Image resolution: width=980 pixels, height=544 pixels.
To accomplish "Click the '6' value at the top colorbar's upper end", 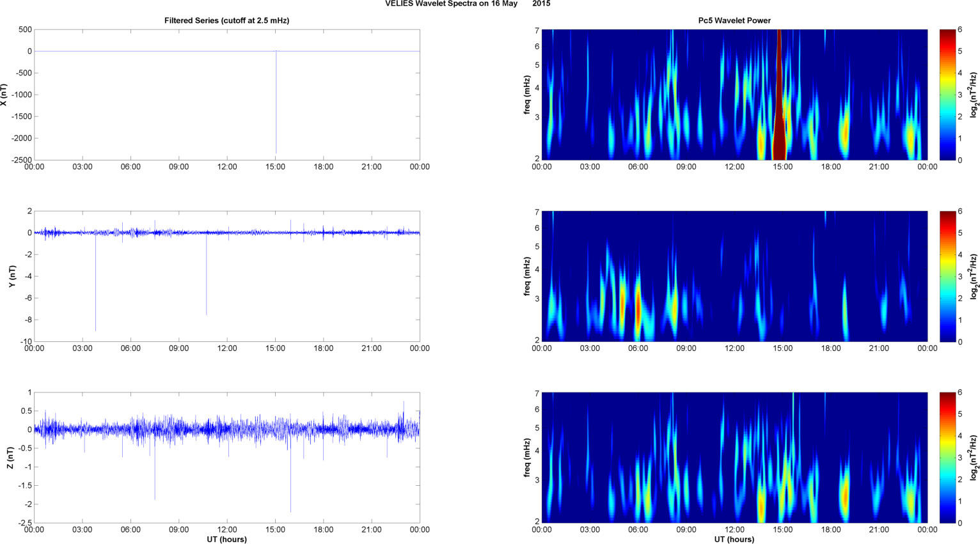I will (x=960, y=30).
